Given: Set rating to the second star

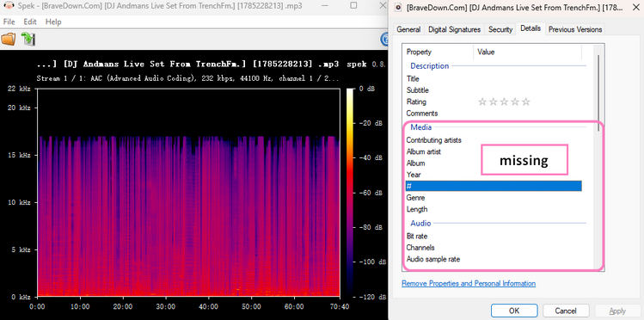Looking at the screenshot, I should 494,102.
